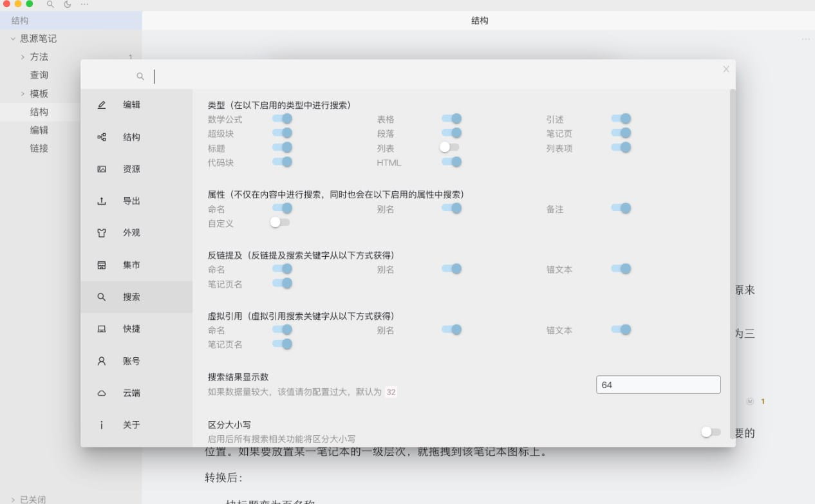Select the 结构 settings icon
Screen dimensions: 815x504
click(x=101, y=136)
